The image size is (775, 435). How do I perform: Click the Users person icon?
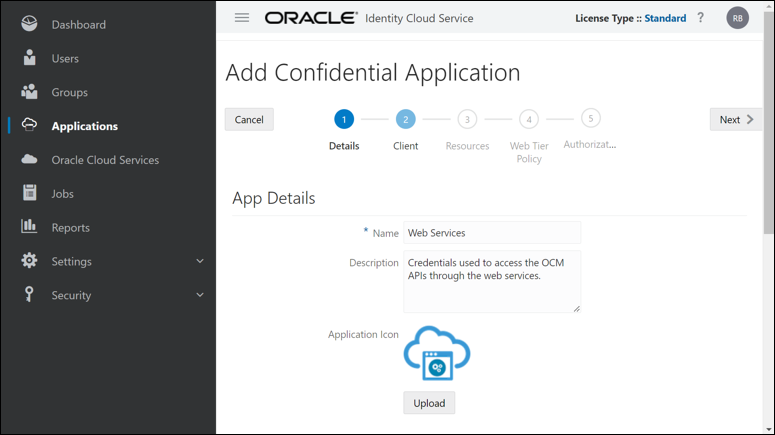(x=29, y=58)
